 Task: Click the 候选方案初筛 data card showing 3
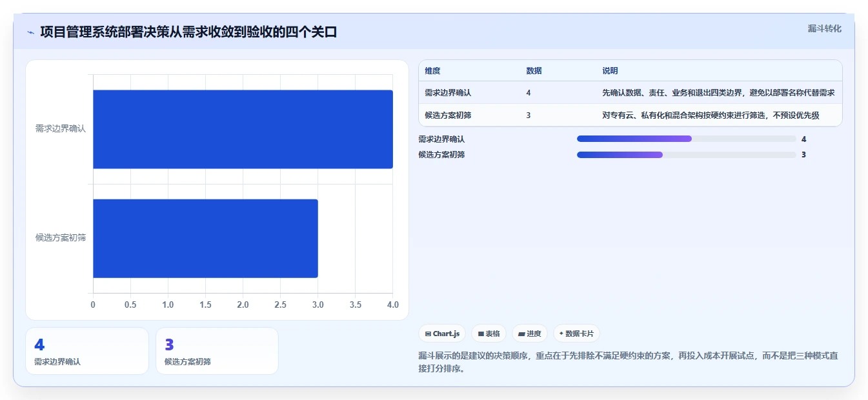217,351
